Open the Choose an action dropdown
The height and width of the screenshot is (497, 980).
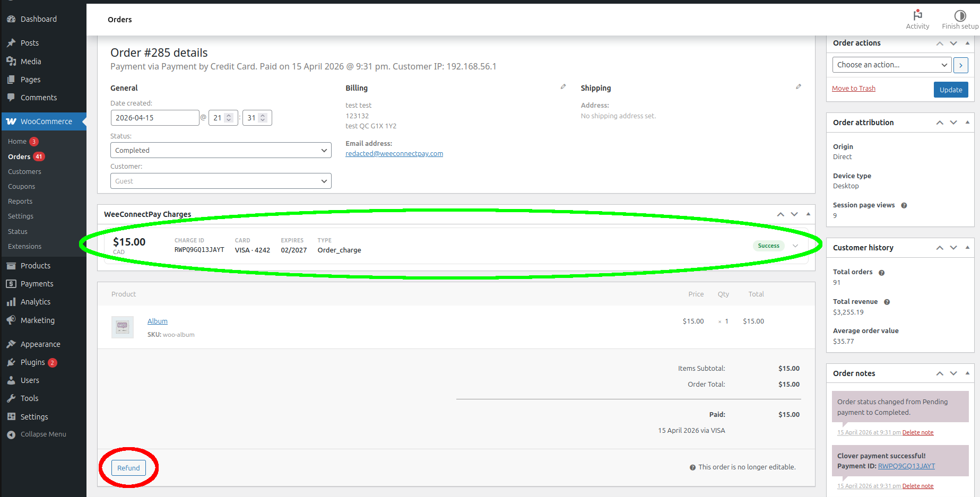pos(892,65)
